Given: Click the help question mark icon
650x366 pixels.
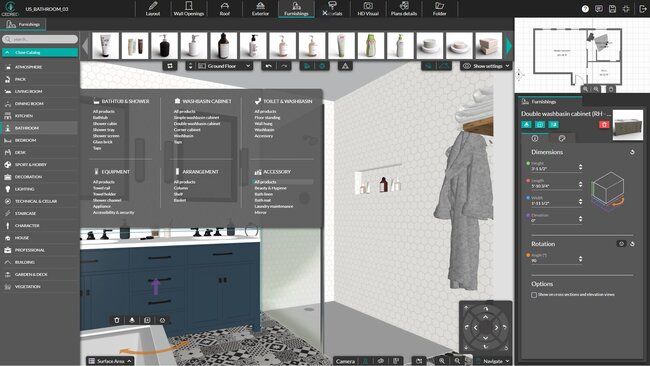Looking at the screenshot, I should 585,9.
